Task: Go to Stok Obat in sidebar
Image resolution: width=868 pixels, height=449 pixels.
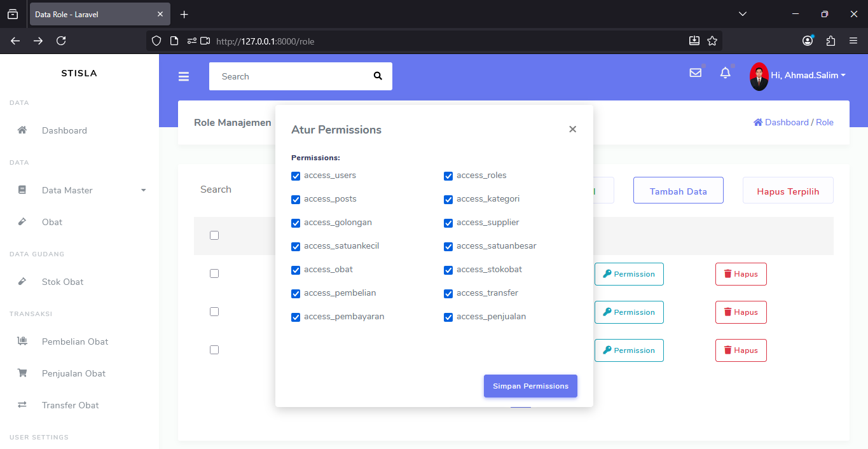Action: click(x=62, y=282)
